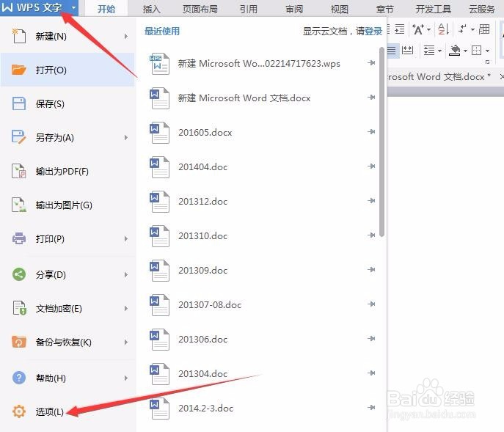Select the 选项(L) menu entry
504x432 pixels.
pos(68,411)
